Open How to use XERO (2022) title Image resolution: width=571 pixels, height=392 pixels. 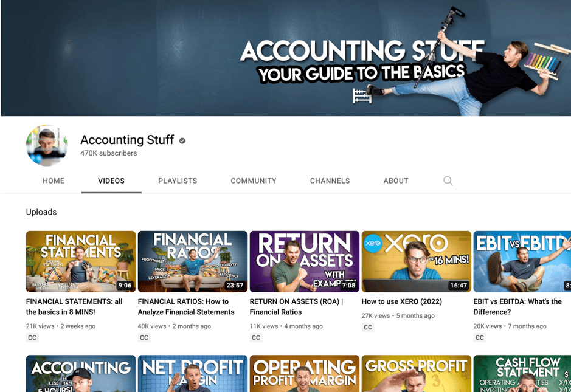(x=402, y=301)
